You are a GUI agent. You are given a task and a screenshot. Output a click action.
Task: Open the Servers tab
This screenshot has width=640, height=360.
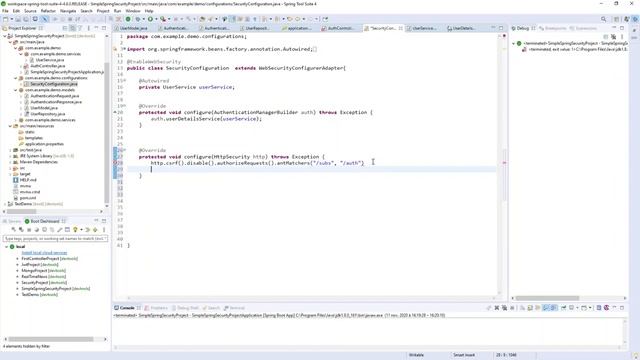[x=12, y=221]
